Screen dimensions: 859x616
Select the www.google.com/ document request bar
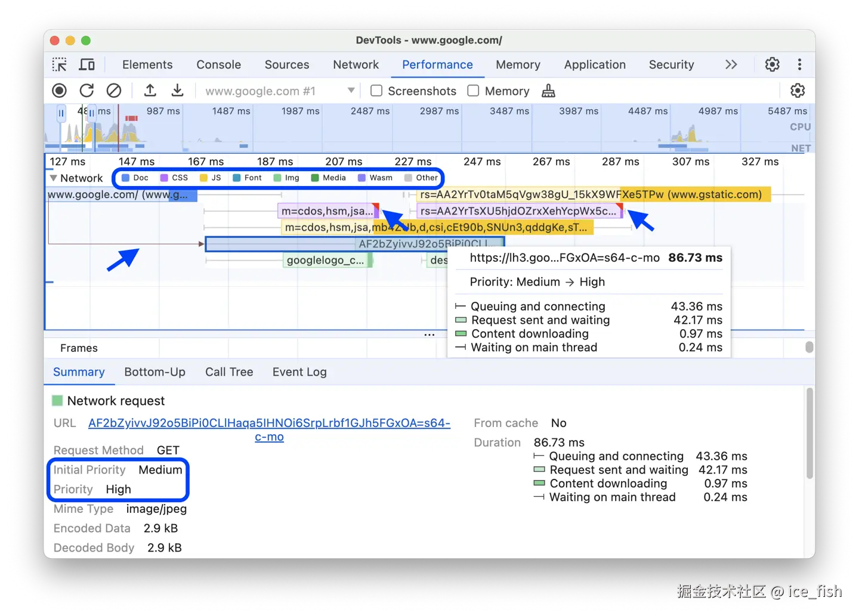pos(122,194)
